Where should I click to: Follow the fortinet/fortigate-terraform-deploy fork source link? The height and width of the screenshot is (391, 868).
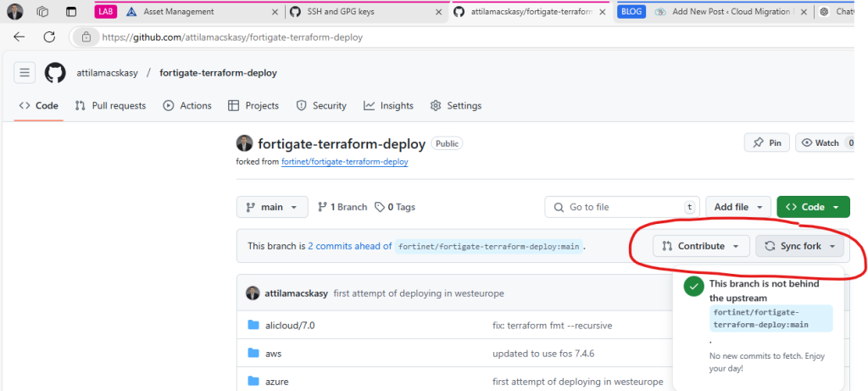click(344, 161)
